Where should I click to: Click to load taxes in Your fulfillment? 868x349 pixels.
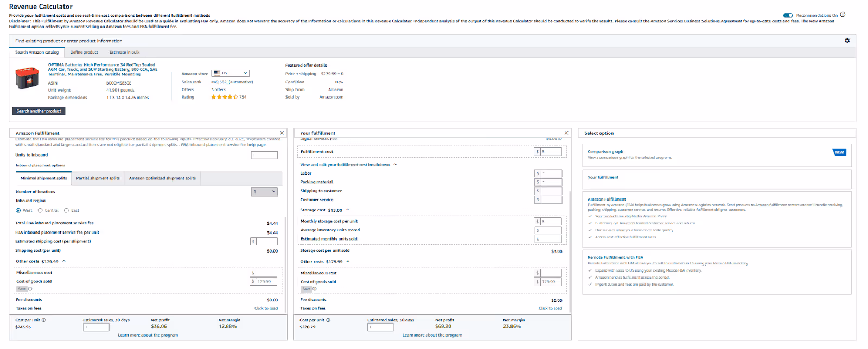point(550,308)
